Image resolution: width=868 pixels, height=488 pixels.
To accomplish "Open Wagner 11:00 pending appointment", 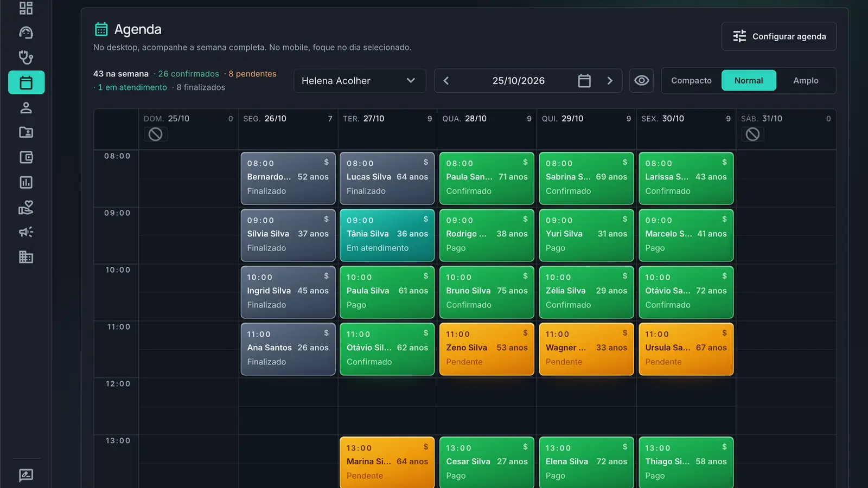I will point(586,349).
